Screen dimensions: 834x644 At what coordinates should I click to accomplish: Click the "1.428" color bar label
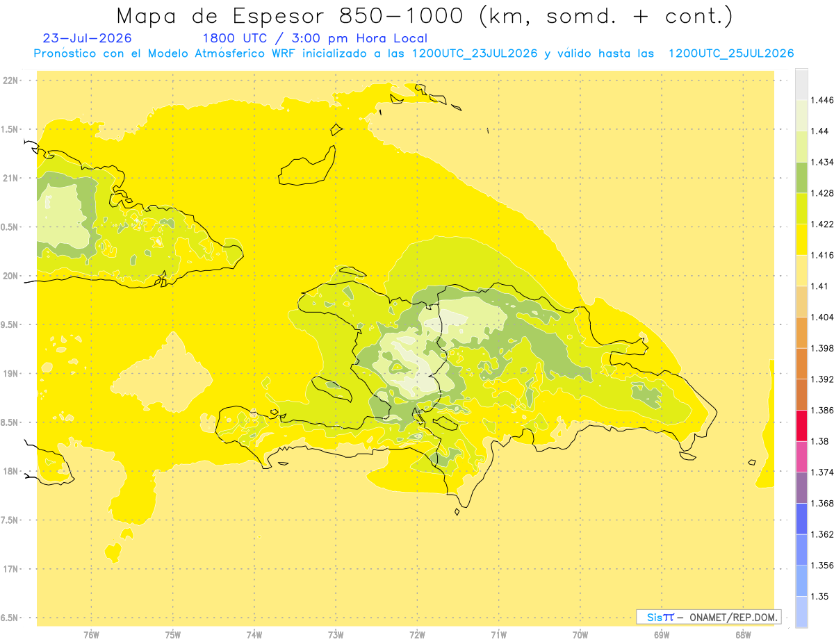[822, 193]
